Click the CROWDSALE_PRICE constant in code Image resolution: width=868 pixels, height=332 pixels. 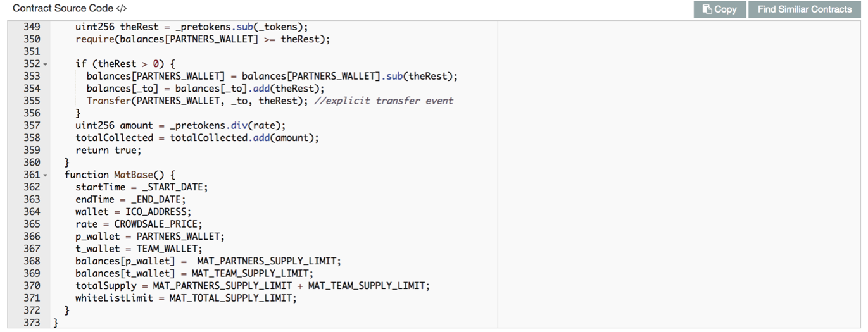pyautogui.click(x=158, y=224)
